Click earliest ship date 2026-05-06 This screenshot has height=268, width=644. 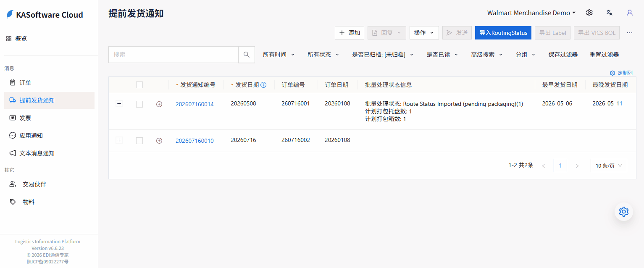557,103
